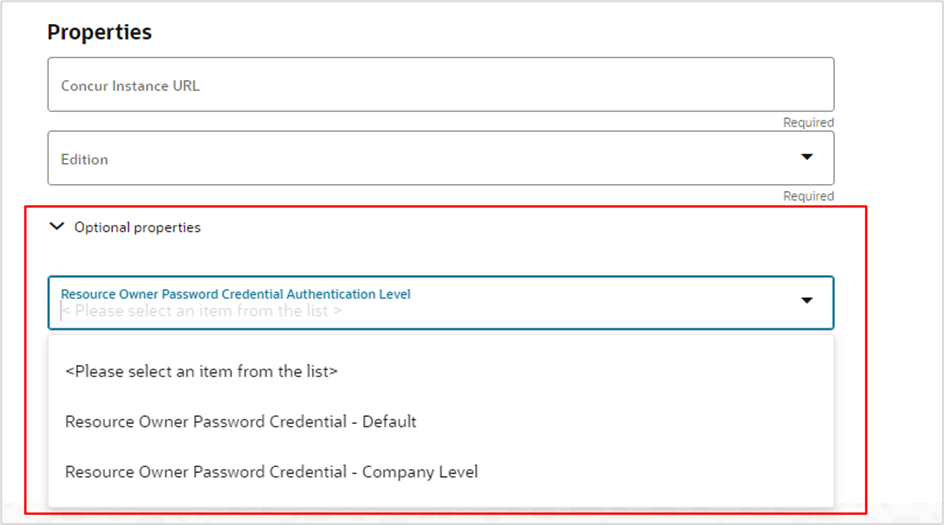Collapse the Optional properties chevron

[x=56, y=227]
